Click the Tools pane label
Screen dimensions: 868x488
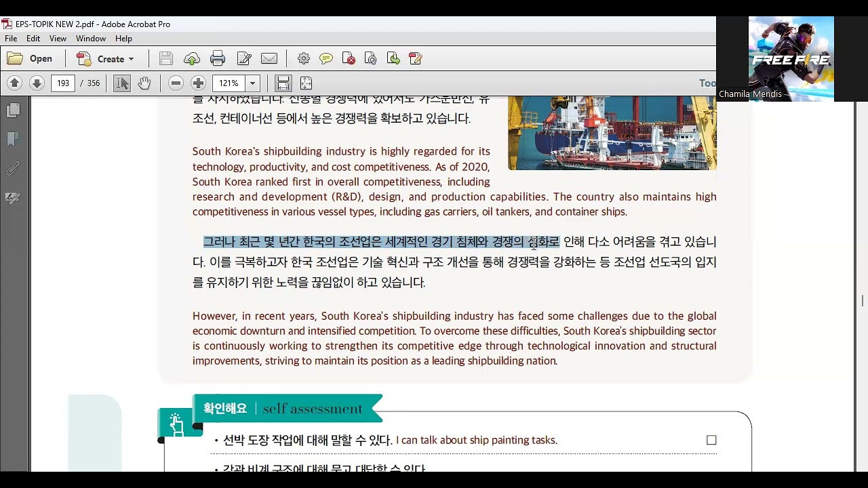(707, 83)
